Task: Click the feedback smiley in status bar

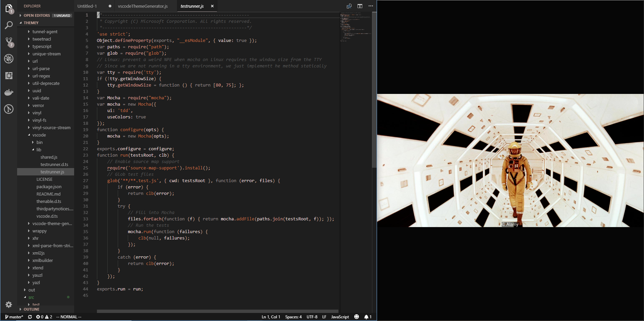Action: [357, 317]
